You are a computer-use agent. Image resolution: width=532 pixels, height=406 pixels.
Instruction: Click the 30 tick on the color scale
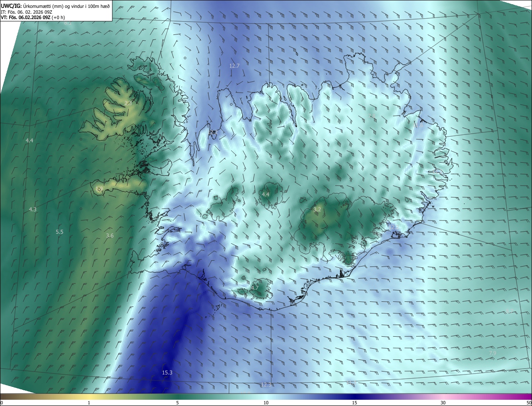[443, 403]
